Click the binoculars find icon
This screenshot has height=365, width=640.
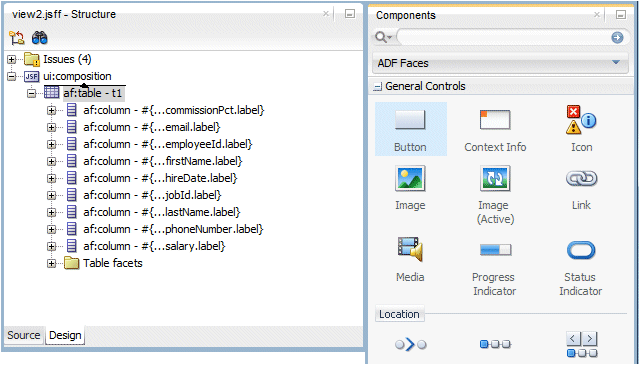pos(40,38)
